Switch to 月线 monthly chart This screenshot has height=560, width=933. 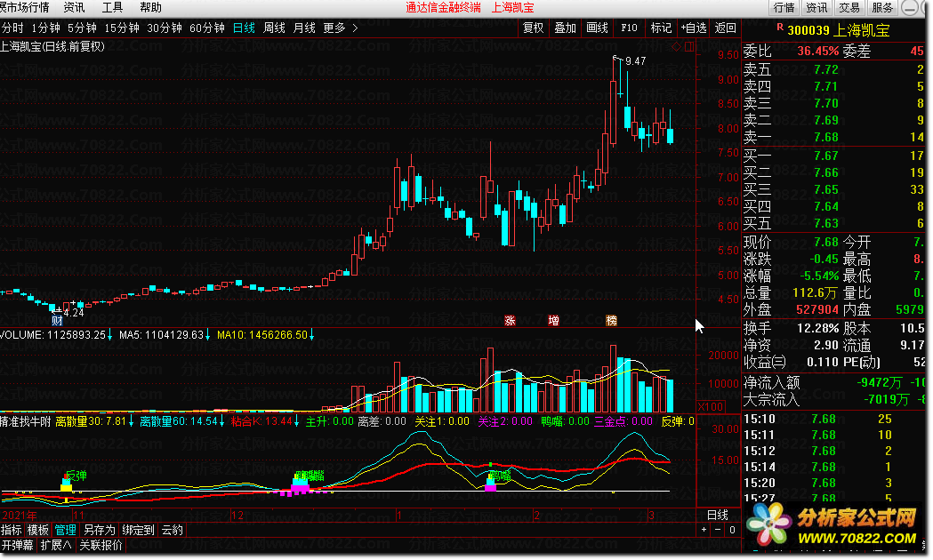pos(305,28)
